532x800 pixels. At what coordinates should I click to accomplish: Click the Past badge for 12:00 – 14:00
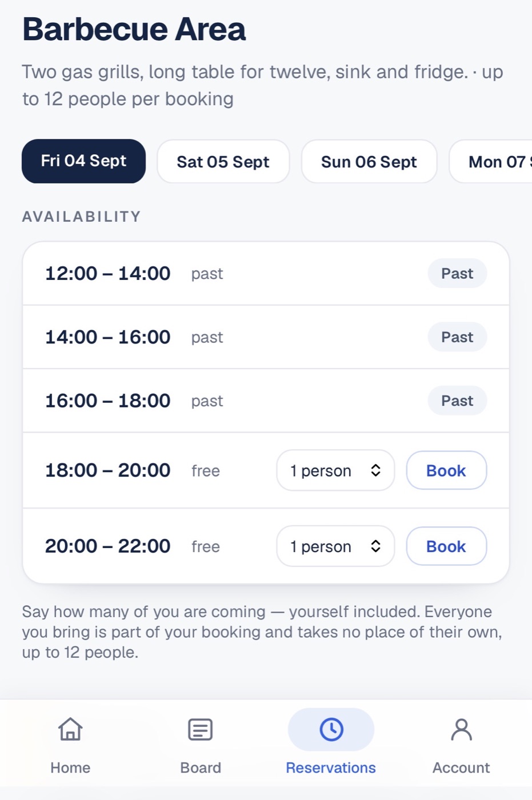[457, 273]
